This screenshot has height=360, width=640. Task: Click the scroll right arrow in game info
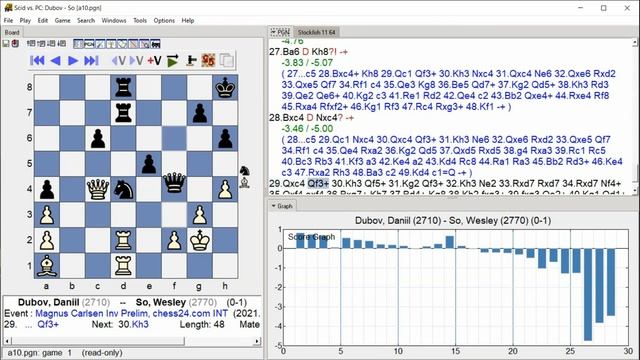pyautogui.click(x=257, y=341)
